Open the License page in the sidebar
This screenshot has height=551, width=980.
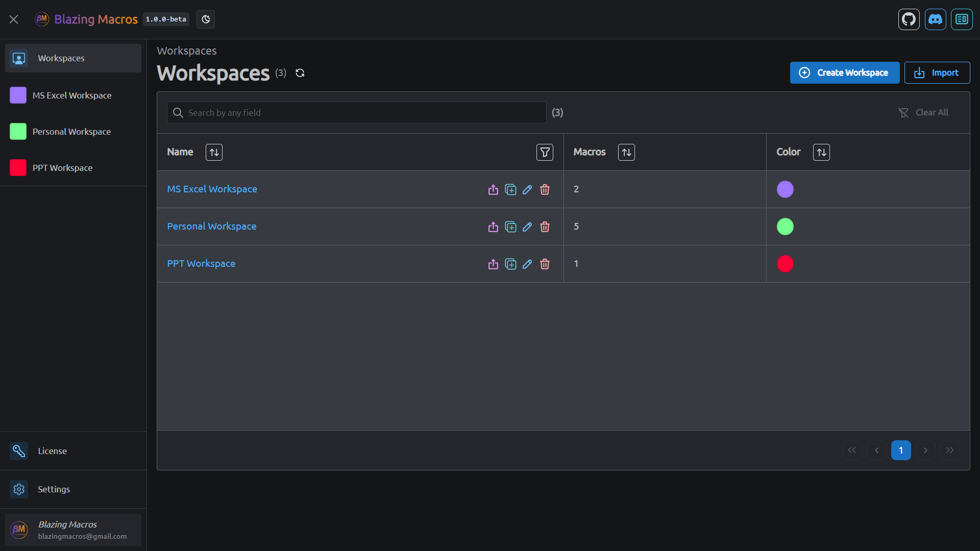pyautogui.click(x=73, y=451)
